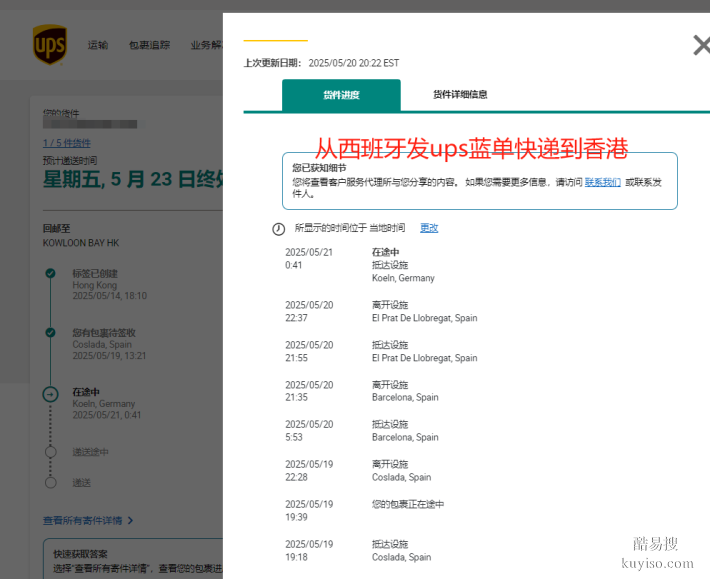Click the clock icon beside local time note

click(278, 229)
